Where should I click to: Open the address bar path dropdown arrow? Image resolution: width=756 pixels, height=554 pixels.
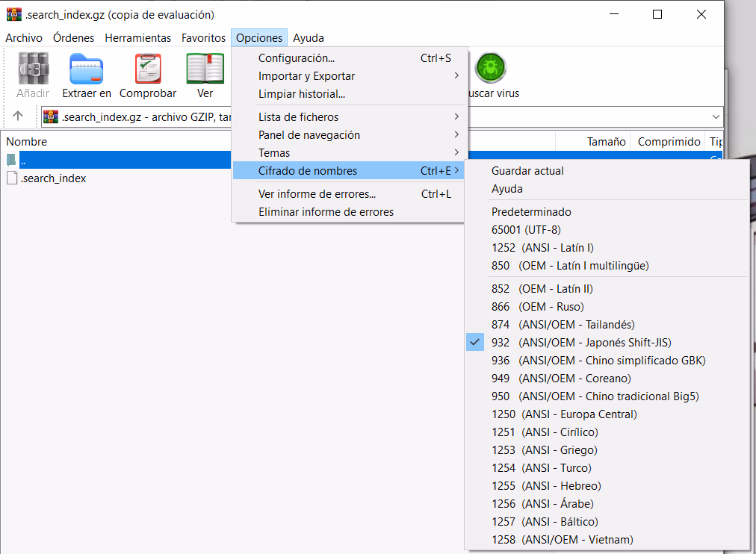coord(716,117)
